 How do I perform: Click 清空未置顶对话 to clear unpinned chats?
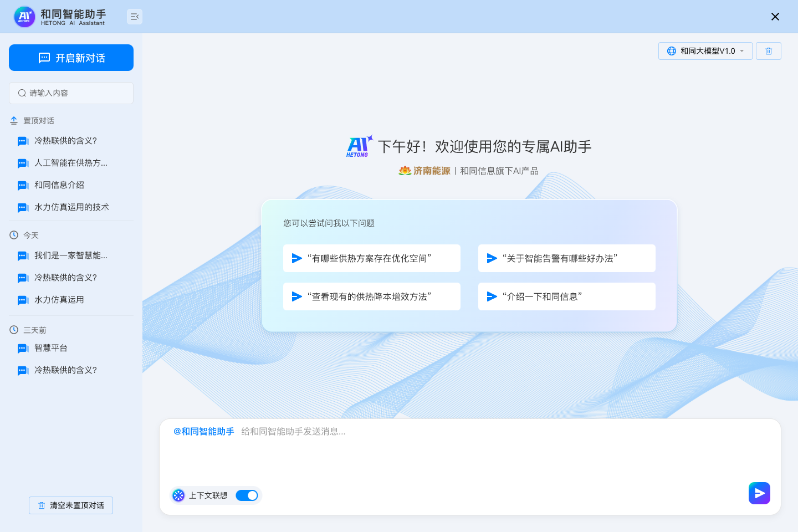click(71, 505)
